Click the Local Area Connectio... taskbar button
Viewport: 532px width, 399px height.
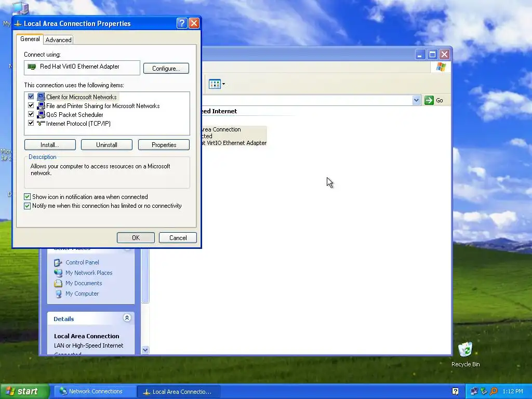point(179,391)
